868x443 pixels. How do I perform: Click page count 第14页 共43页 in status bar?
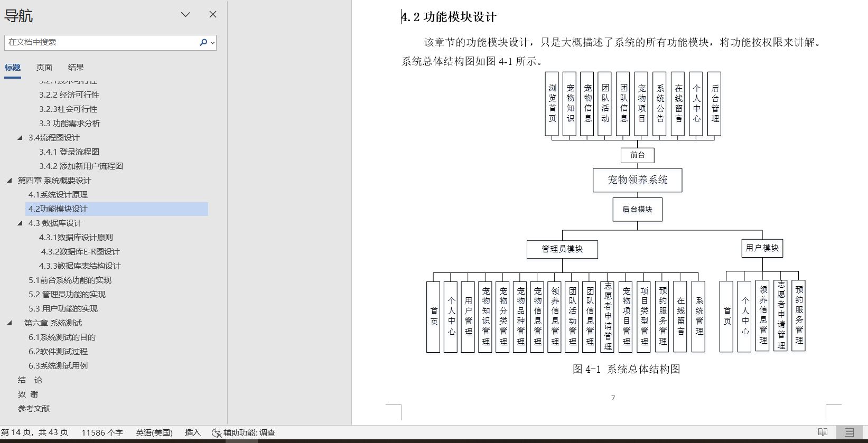coord(35,432)
